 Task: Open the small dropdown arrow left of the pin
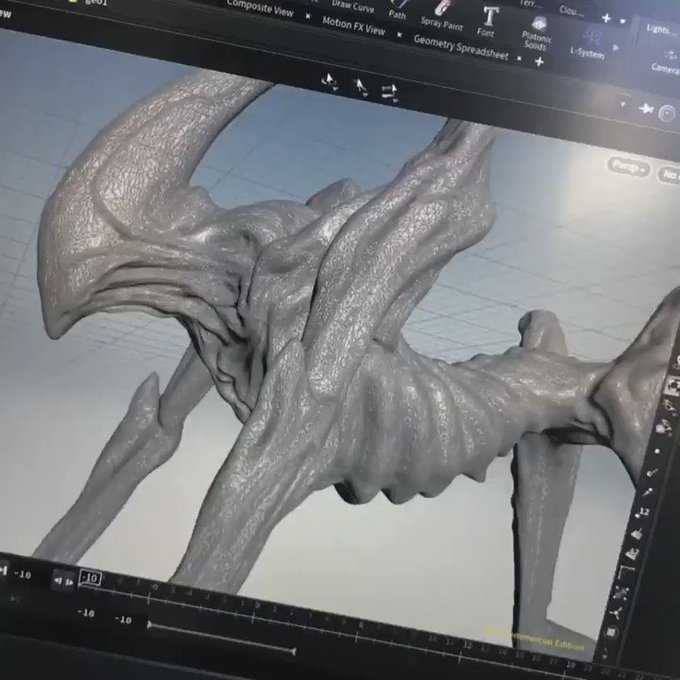[x=623, y=104]
